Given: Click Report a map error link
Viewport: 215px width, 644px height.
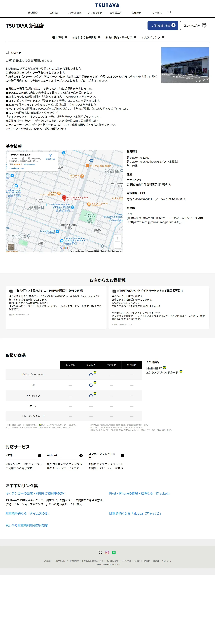Looking at the screenshot, I should click(x=115, y=251).
